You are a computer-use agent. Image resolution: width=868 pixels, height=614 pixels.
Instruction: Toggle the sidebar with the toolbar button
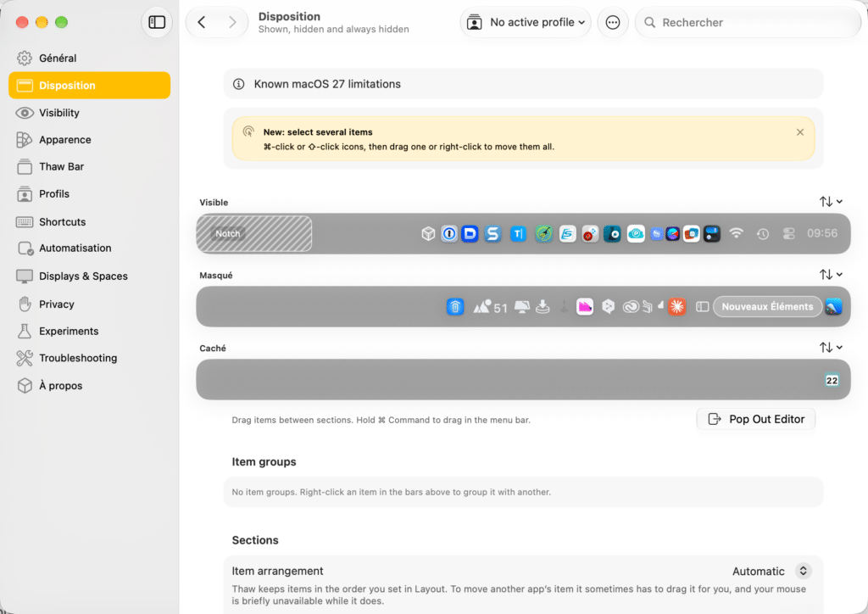(x=157, y=22)
